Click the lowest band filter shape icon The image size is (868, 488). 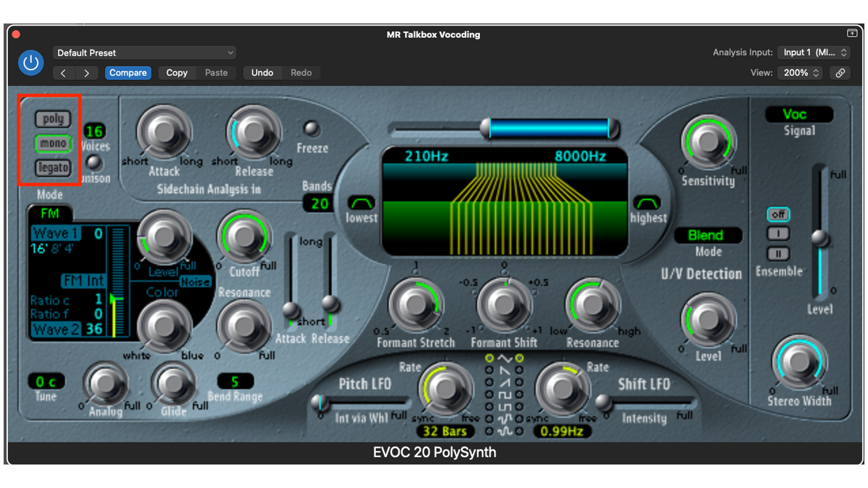pos(361,203)
